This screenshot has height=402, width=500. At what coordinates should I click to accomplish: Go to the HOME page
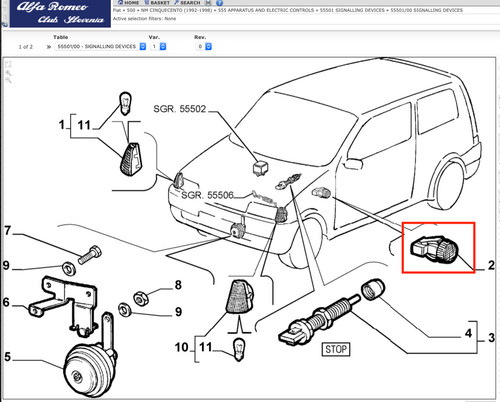pyautogui.click(x=128, y=3)
